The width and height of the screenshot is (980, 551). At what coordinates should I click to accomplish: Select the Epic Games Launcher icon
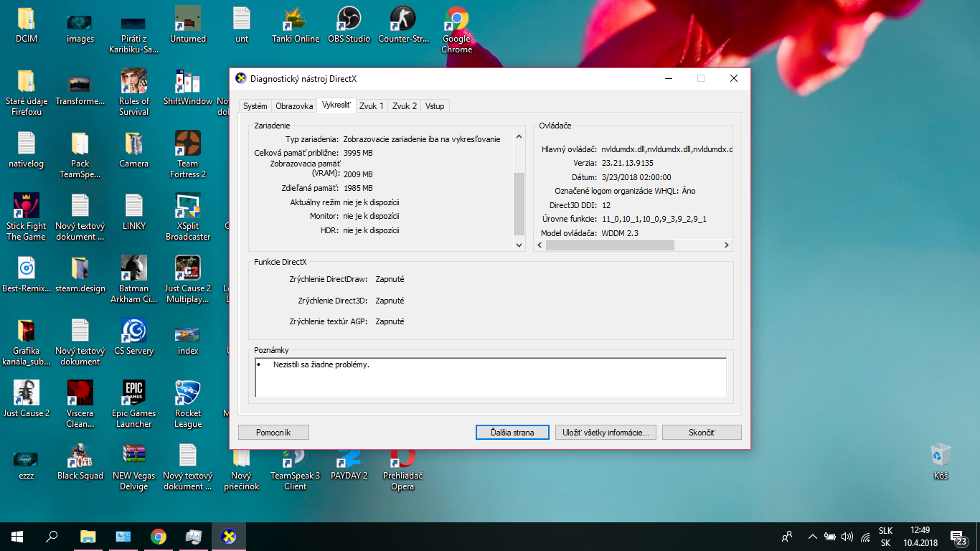pyautogui.click(x=134, y=404)
